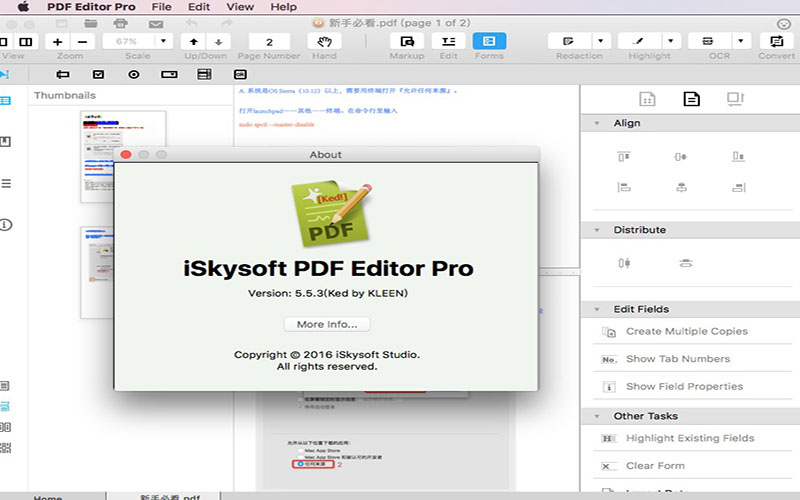
Task: Select the Edit text tool
Action: coord(448,41)
